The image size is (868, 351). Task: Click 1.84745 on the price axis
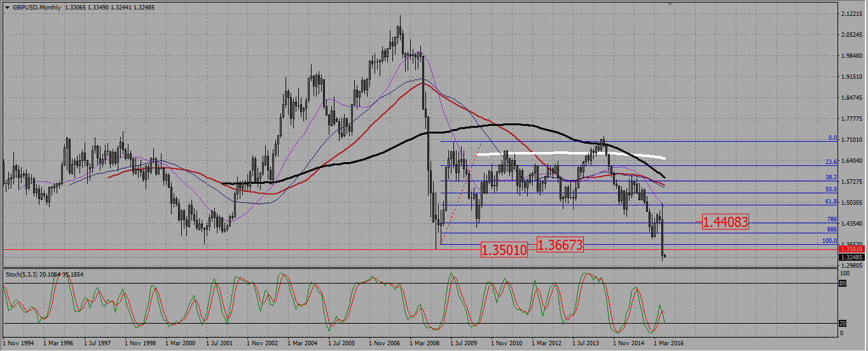click(x=853, y=97)
